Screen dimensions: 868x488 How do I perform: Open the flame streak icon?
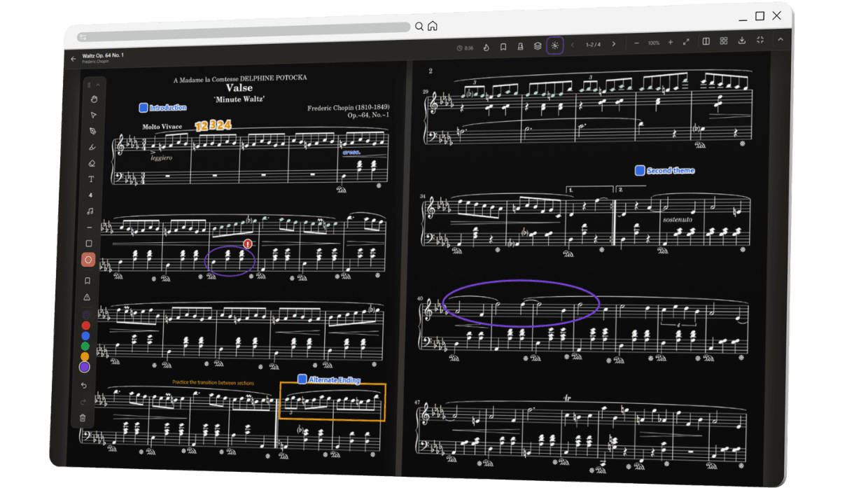pos(486,48)
